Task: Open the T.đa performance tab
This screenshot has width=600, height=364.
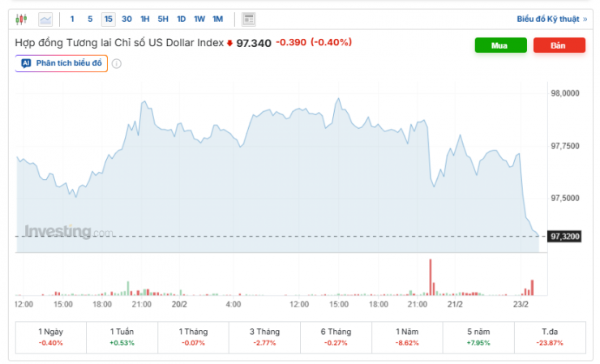Action: point(550,336)
